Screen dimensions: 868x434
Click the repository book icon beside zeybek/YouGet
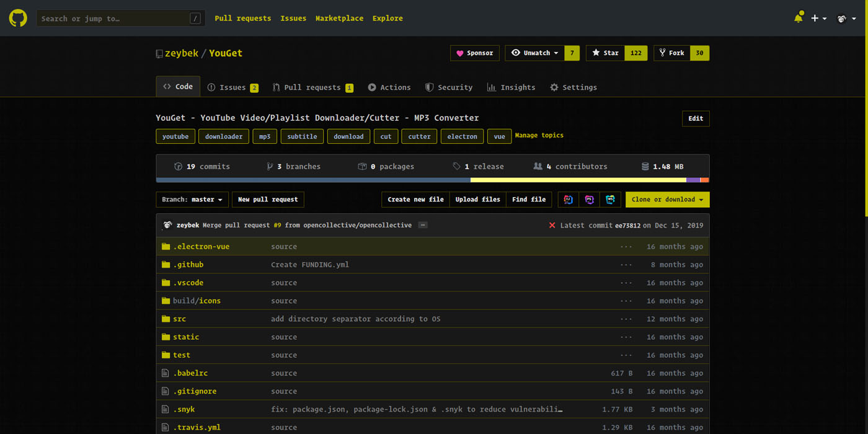click(x=159, y=53)
